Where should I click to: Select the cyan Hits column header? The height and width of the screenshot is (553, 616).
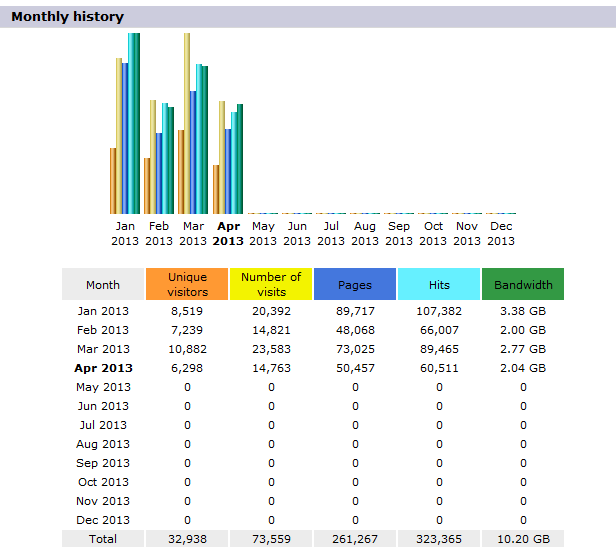point(439,284)
